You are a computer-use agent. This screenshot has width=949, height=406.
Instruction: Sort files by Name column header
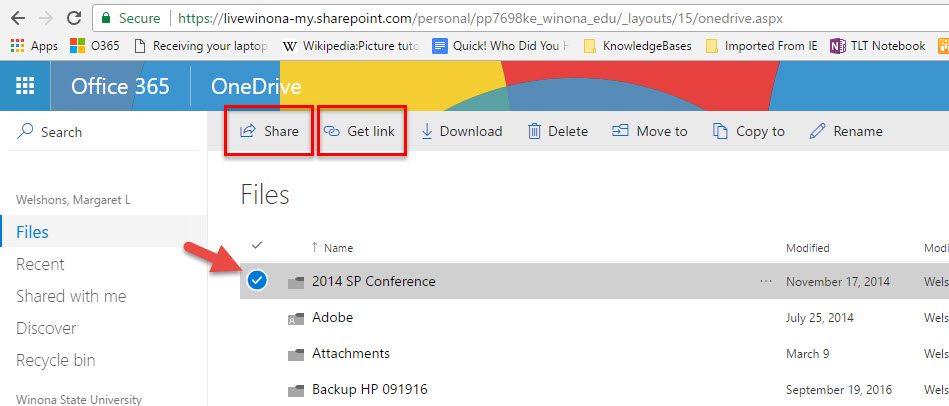[338, 248]
